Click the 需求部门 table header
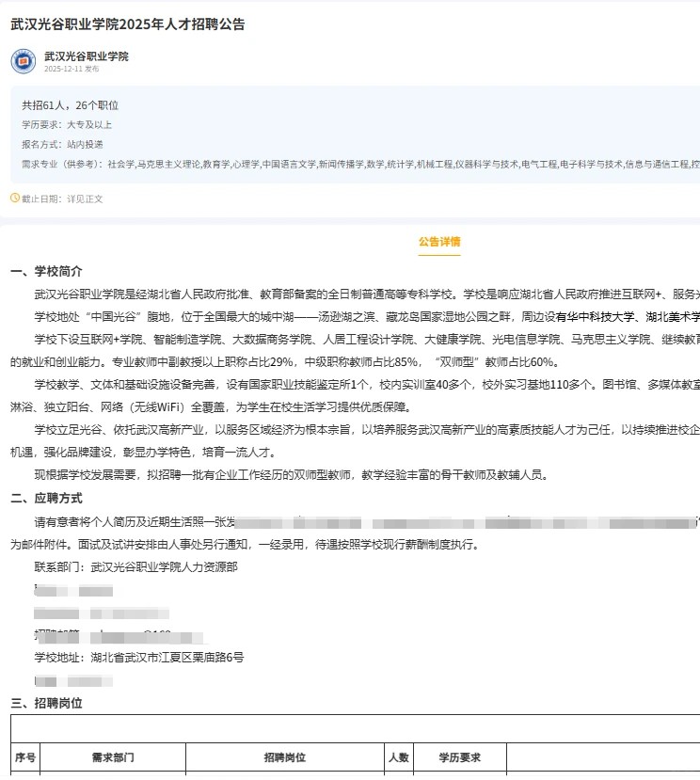Image resolution: width=700 pixels, height=780 pixels. click(113, 757)
